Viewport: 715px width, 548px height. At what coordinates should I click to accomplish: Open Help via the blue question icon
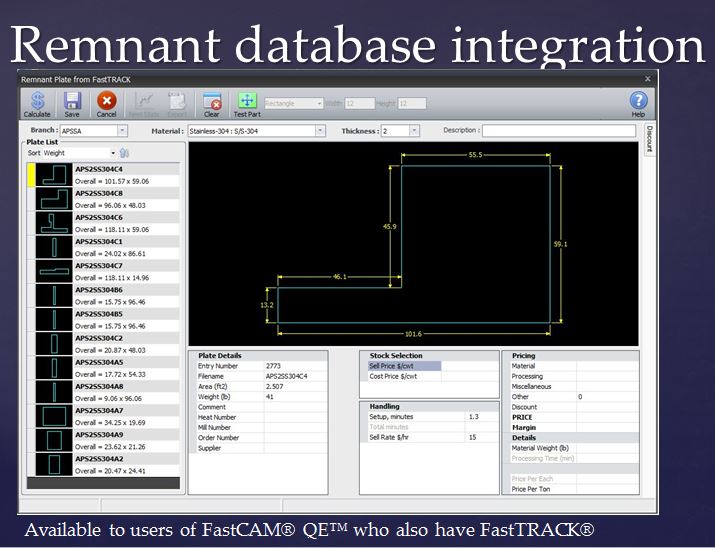tap(638, 100)
